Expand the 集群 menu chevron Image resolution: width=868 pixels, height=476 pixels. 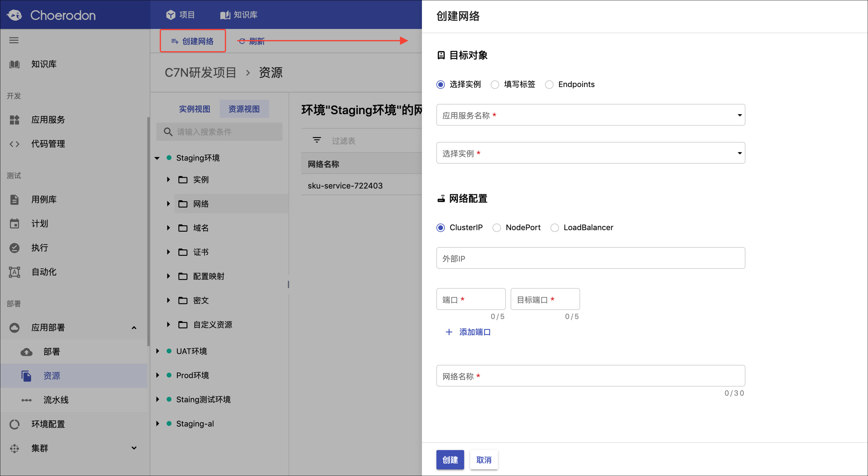pos(134,448)
